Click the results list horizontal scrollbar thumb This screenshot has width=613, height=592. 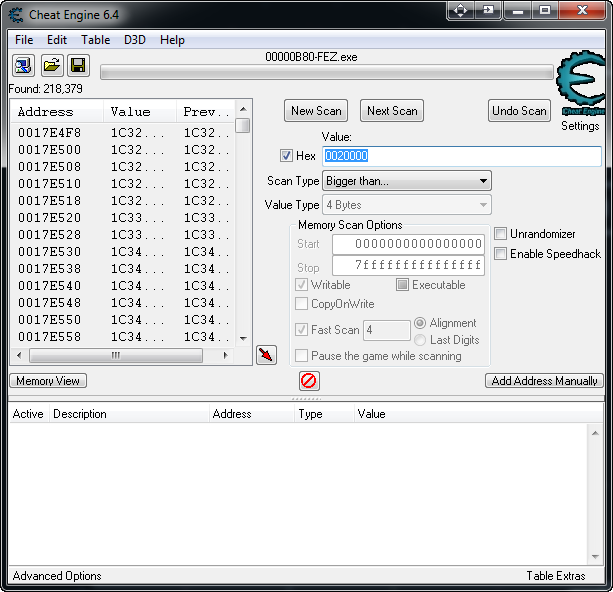[x=116, y=355]
